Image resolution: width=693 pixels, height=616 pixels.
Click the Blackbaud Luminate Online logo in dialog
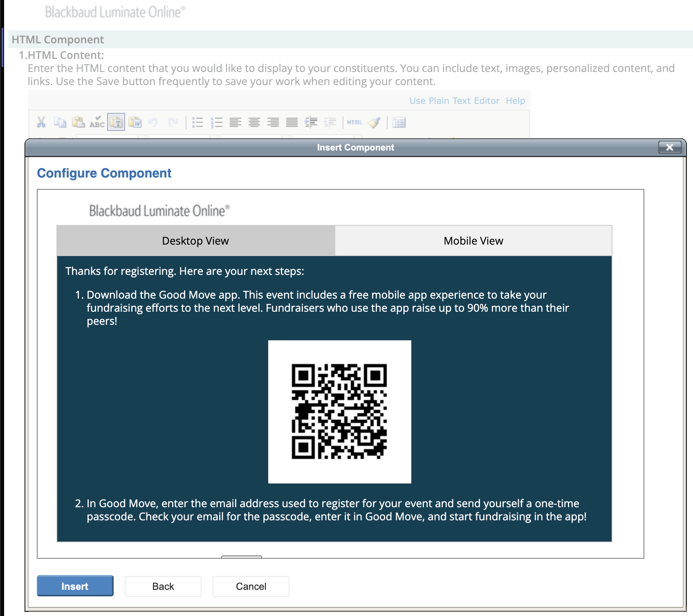159,211
